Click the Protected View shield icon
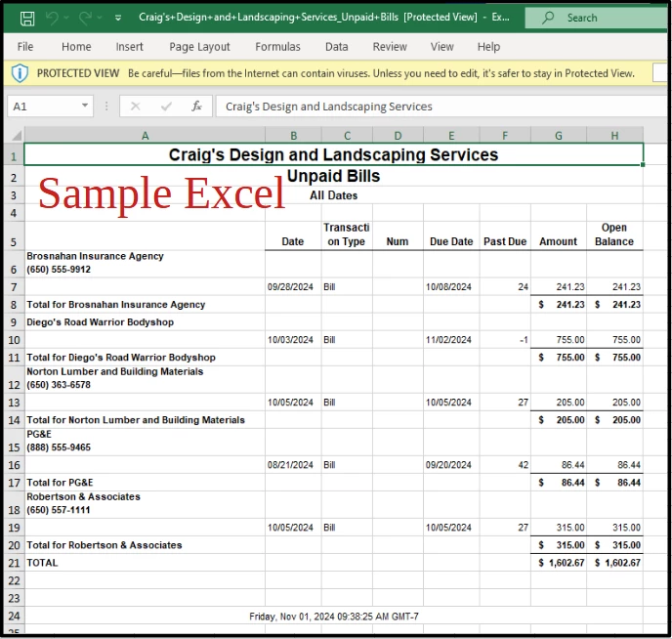Image resolution: width=672 pixels, height=639 pixels. pos(20,73)
